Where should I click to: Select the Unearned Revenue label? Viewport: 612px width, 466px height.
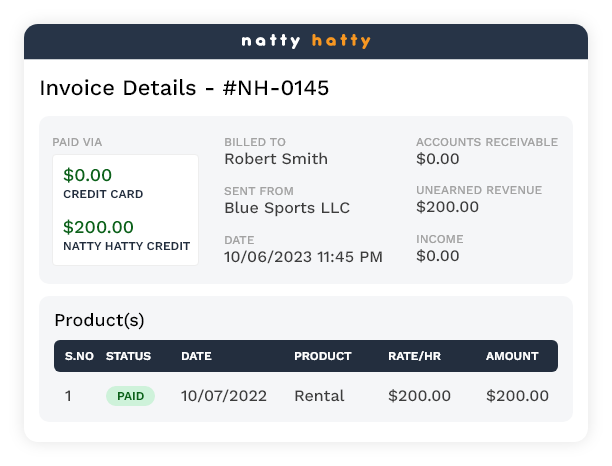tap(479, 190)
